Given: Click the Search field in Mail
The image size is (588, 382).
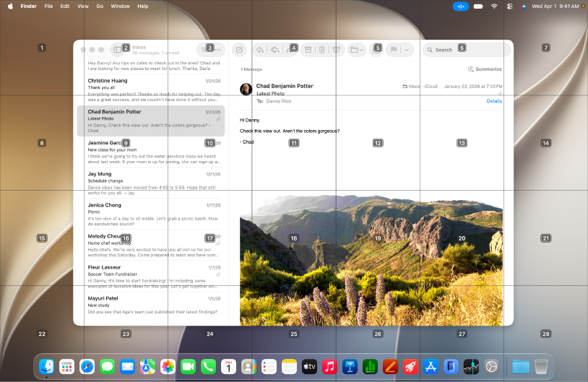Looking at the screenshot, I should tap(467, 50).
